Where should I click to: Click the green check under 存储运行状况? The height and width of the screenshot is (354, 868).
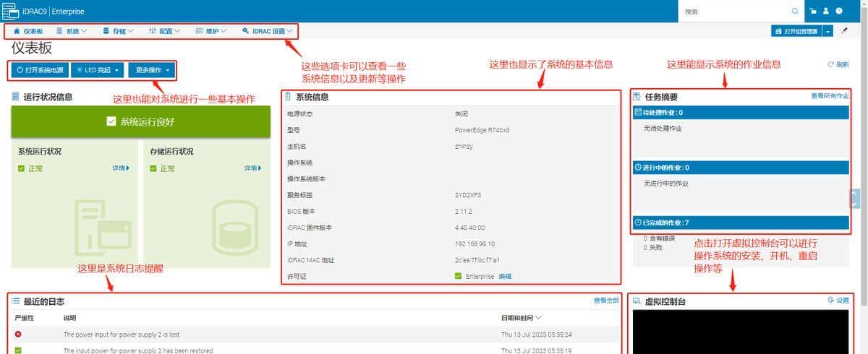tap(153, 168)
